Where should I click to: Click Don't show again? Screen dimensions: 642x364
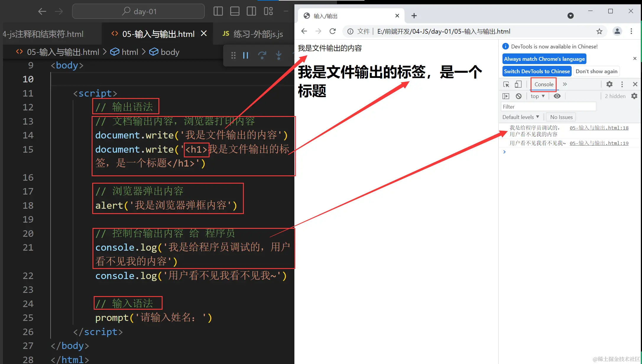click(596, 71)
